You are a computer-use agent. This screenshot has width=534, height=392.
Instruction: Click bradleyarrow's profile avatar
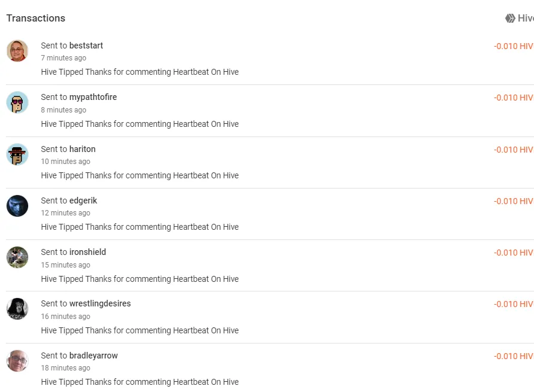pyautogui.click(x=17, y=361)
